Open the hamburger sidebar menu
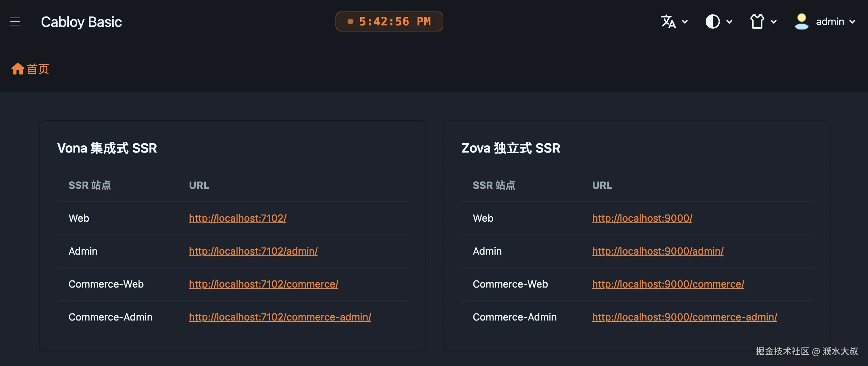Image resolution: width=868 pixels, height=366 pixels. pyautogui.click(x=15, y=21)
